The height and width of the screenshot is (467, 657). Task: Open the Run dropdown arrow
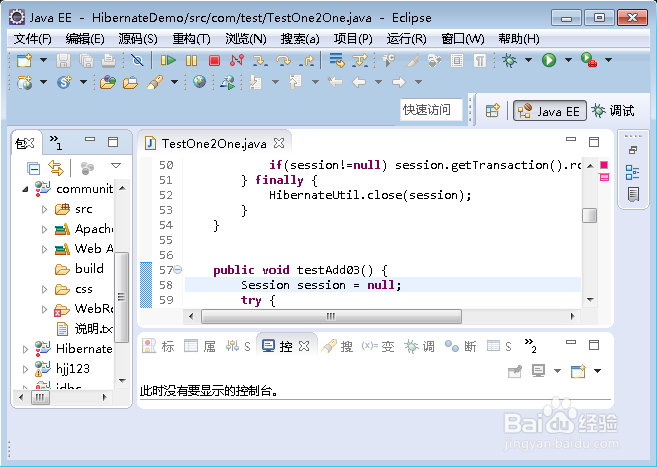(x=568, y=60)
